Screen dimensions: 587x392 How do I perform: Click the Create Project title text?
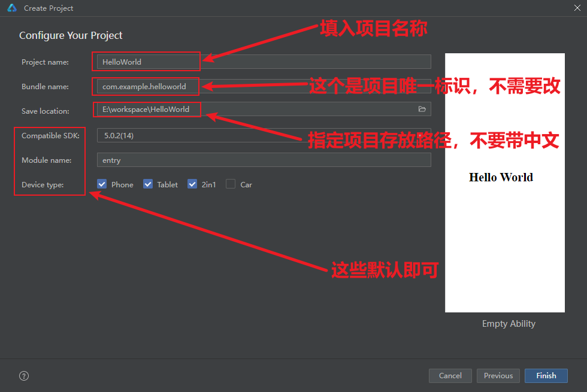point(49,8)
